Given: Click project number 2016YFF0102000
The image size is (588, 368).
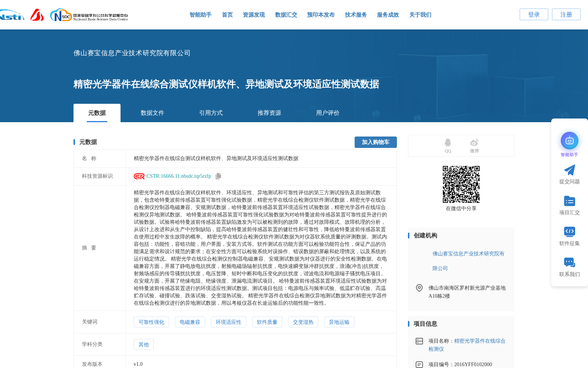Looking at the screenshot, I should click(x=473, y=364).
